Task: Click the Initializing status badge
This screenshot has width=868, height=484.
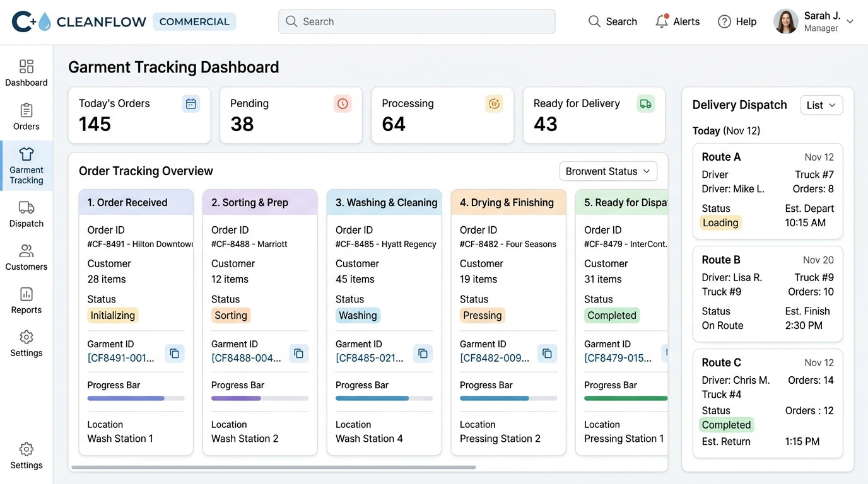Action: 113,316
